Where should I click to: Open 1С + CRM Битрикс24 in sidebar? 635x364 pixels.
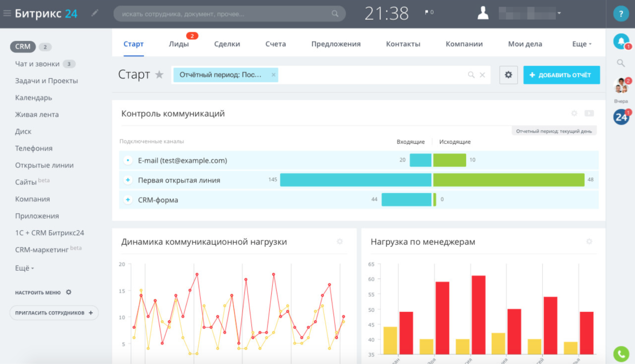tap(50, 233)
